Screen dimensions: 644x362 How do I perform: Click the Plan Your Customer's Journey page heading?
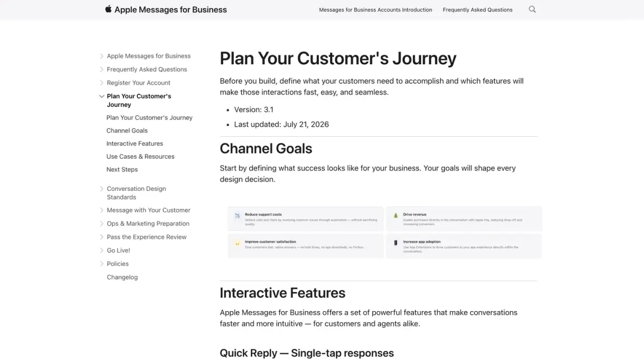point(338,58)
